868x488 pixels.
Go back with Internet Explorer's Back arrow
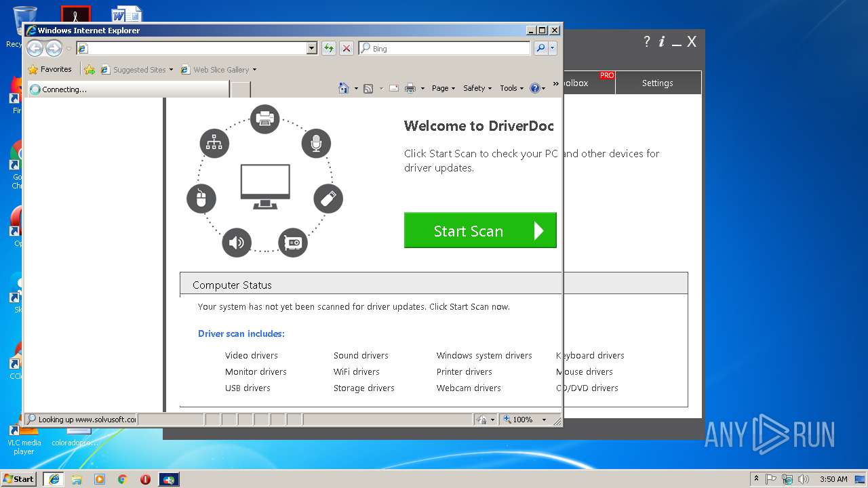tap(35, 48)
